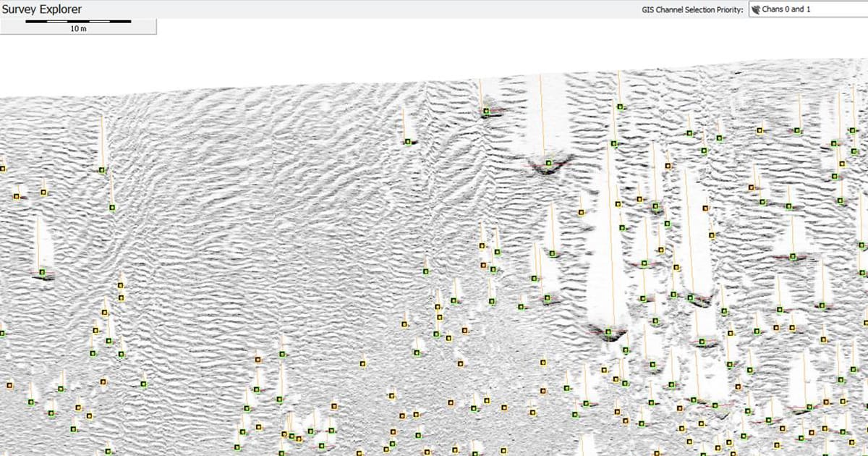Screen dimensions: 868x456
Task: Click the orange marker beside the far-left dark smudge
Action: pos(17,196)
